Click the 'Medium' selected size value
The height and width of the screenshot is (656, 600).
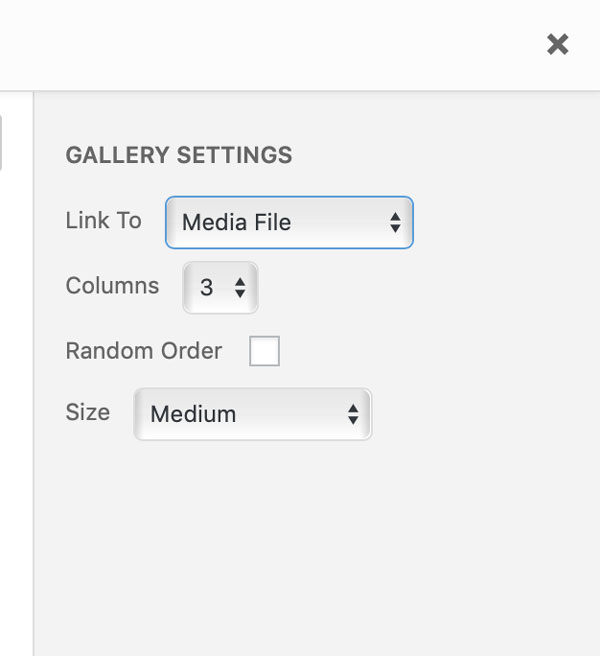click(193, 414)
